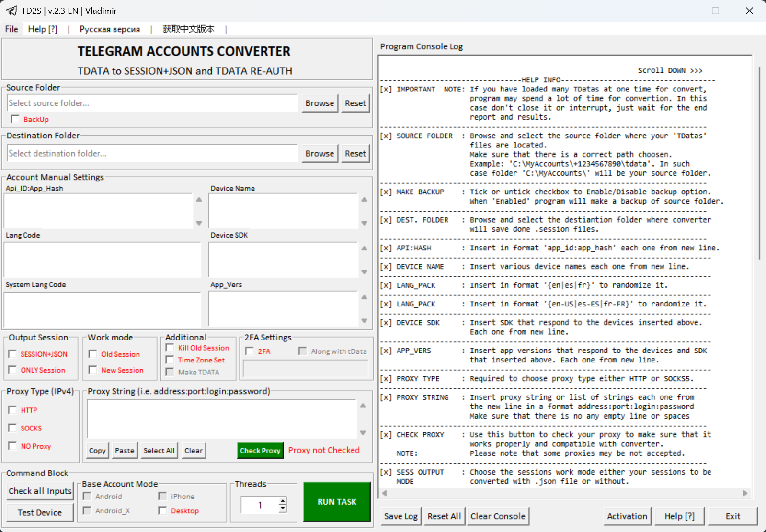Click the paper plane app icon
The height and width of the screenshot is (532, 766).
[x=11, y=11]
